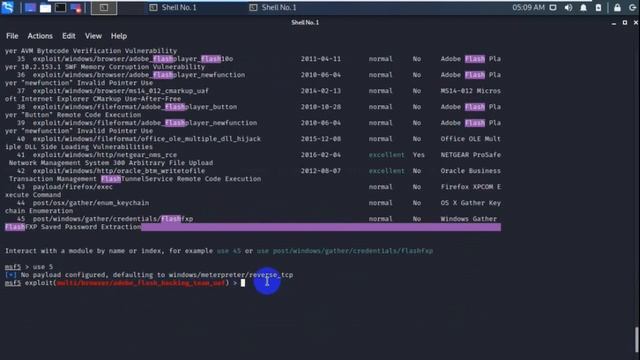
Task: Open the Actions menu
Action: pos(40,36)
